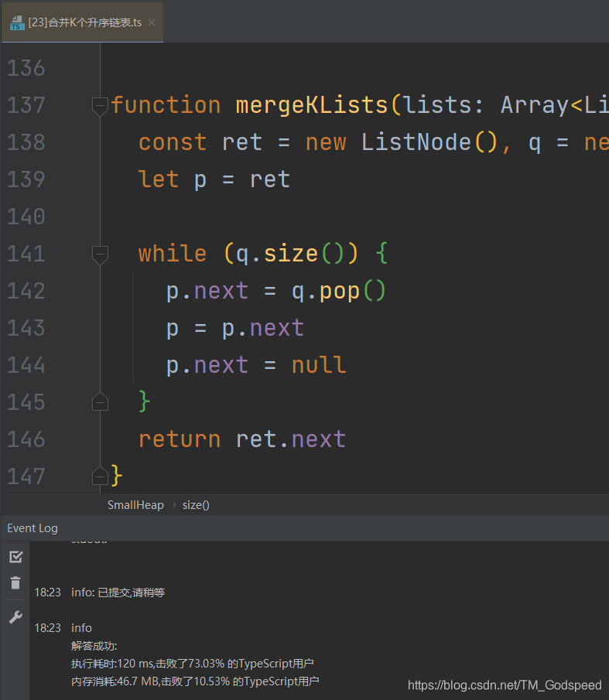The height and width of the screenshot is (700, 609).
Task: Click the '执行耗时:120 ms' log line
Action: point(113,664)
